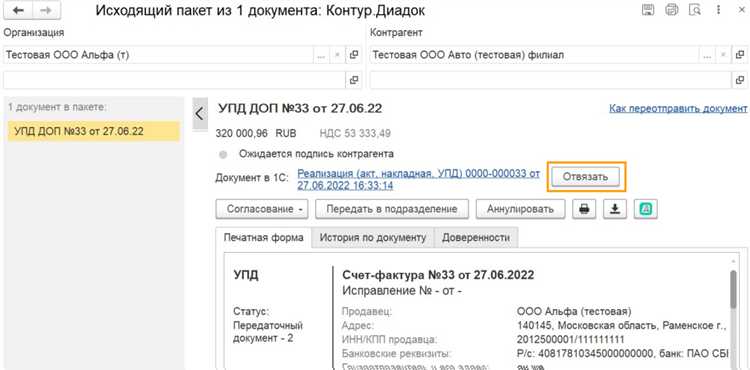Image resolution: width=750 pixels, height=370 pixels.
Task: Open selection dots for Организация field
Action: [x=321, y=55]
